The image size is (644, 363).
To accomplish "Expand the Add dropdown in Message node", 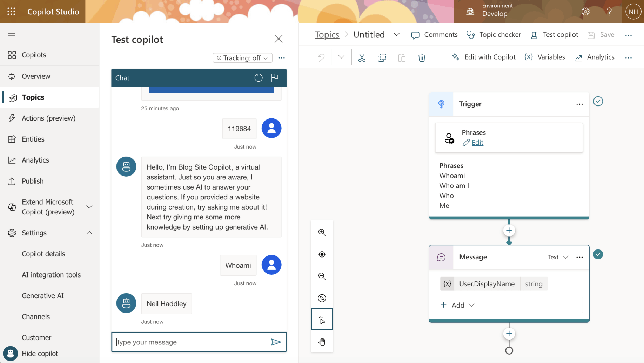I will (x=458, y=305).
